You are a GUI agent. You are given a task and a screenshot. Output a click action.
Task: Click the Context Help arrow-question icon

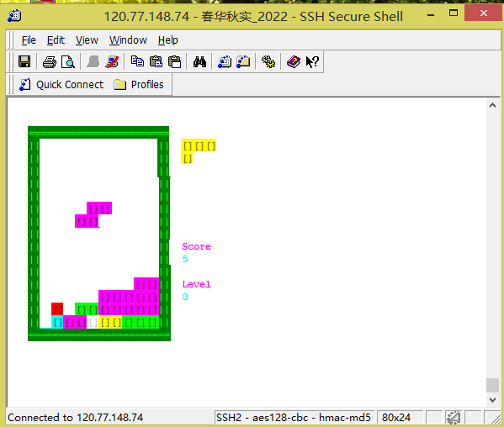pyautogui.click(x=312, y=61)
